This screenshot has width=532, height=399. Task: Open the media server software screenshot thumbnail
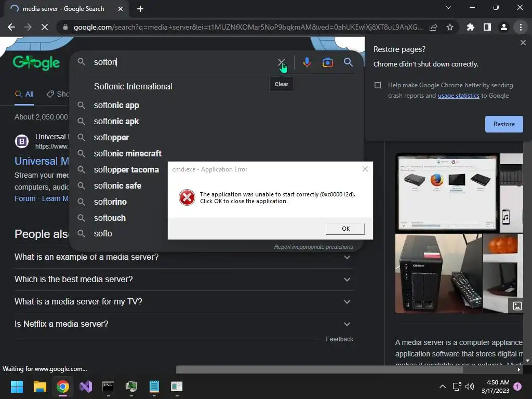point(447,192)
